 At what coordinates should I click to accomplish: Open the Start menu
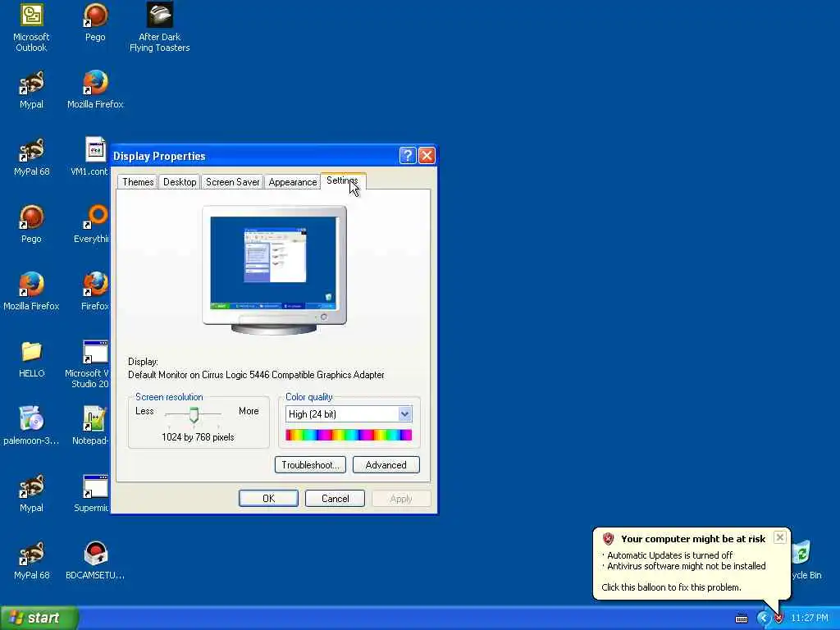[39, 618]
